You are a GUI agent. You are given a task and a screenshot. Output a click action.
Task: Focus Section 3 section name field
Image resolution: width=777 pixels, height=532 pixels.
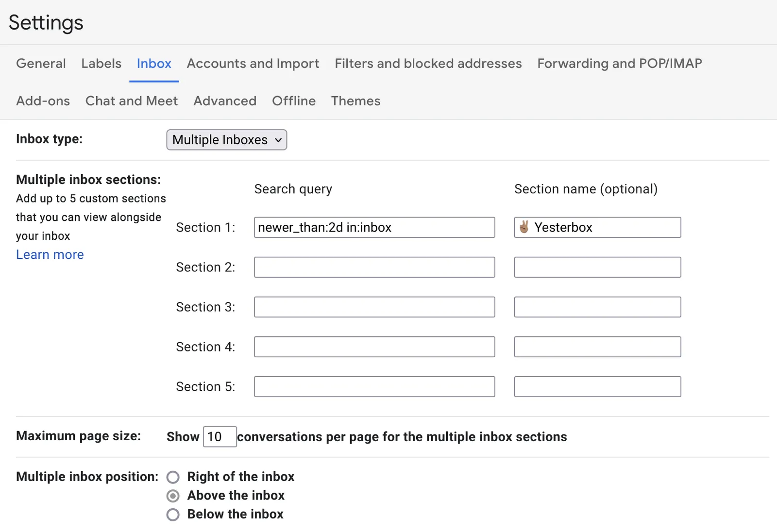tap(597, 307)
